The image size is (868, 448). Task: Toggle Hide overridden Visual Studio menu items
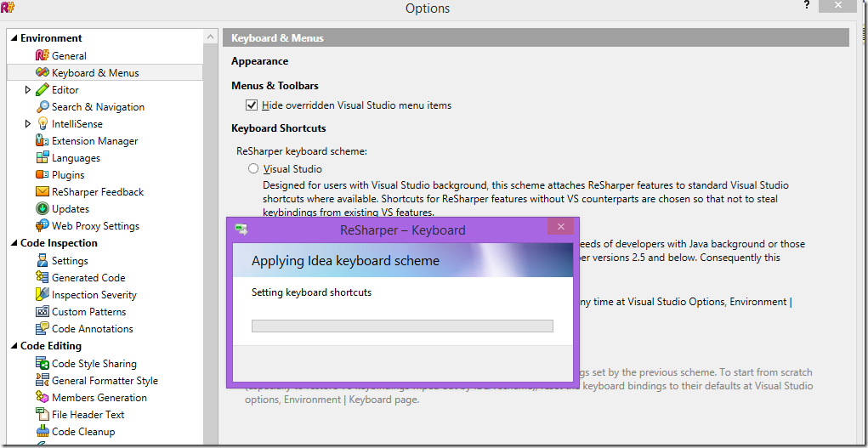tap(252, 105)
